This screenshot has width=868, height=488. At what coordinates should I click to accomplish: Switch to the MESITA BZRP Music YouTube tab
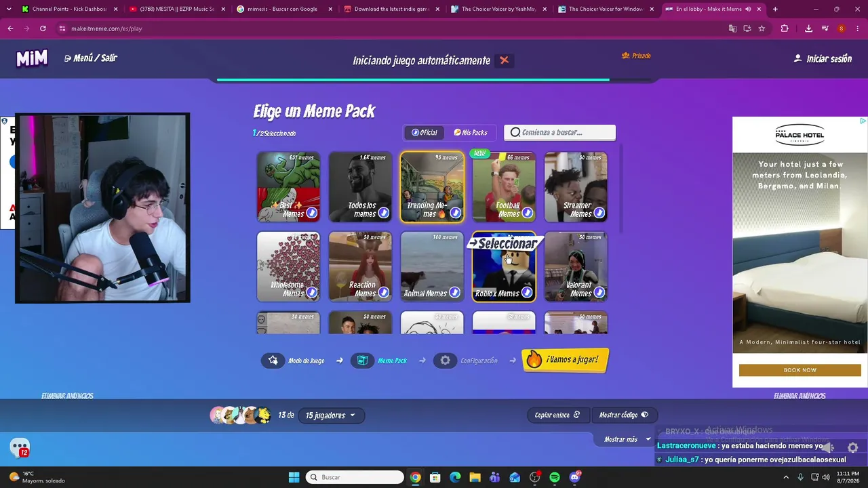(177, 9)
